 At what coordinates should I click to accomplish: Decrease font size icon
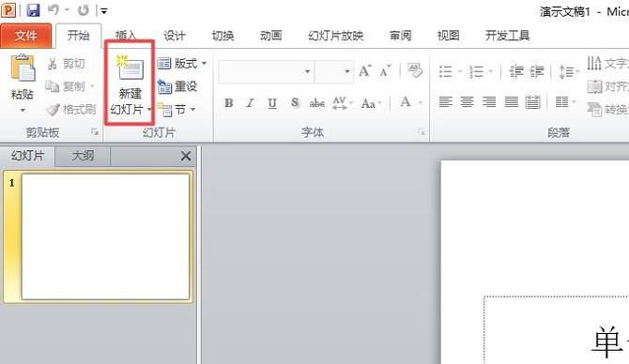pos(385,70)
